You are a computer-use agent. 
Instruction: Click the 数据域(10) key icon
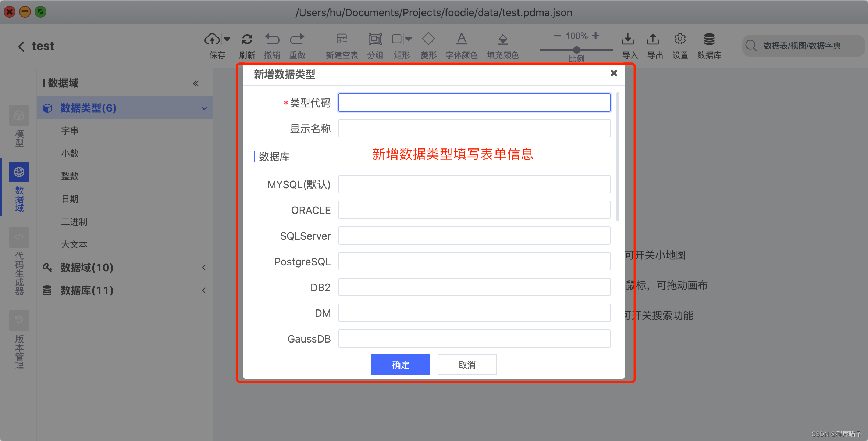click(x=47, y=268)
